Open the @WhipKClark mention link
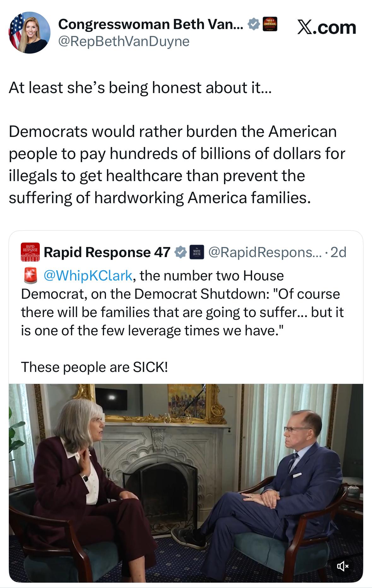This screenshot has width=372, height=588. pos(87,276)
